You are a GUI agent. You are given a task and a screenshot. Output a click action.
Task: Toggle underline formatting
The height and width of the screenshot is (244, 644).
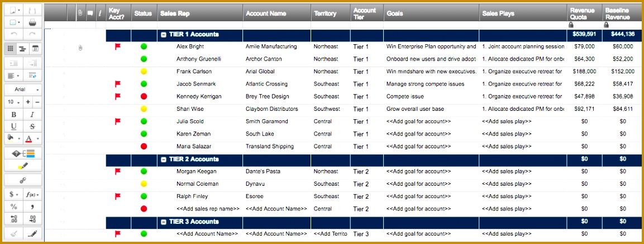tap(13, 126)
